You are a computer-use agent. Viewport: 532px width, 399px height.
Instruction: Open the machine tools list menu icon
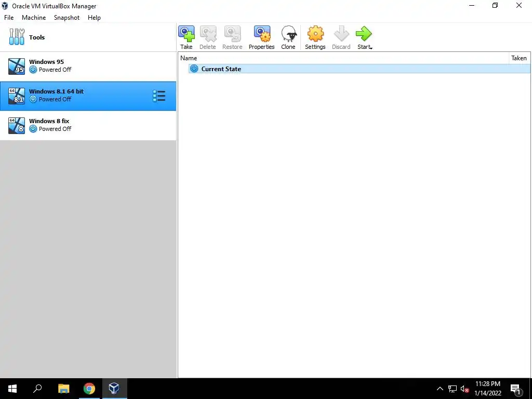click(159, 96)
